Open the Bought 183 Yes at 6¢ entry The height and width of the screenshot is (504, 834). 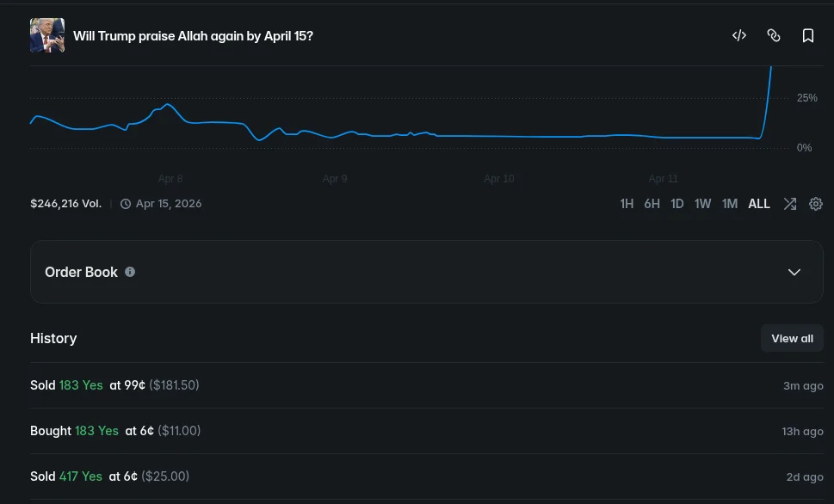click(114, 431)
